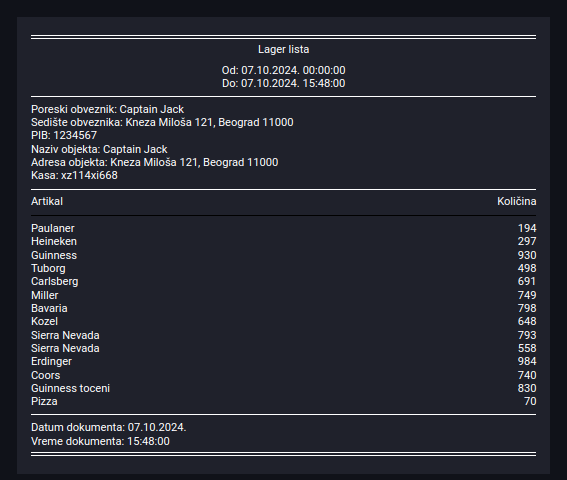Click the 'Adresa objekta' address line
Image resolution: width=567 pixels, height=480 pixels.
155,162
